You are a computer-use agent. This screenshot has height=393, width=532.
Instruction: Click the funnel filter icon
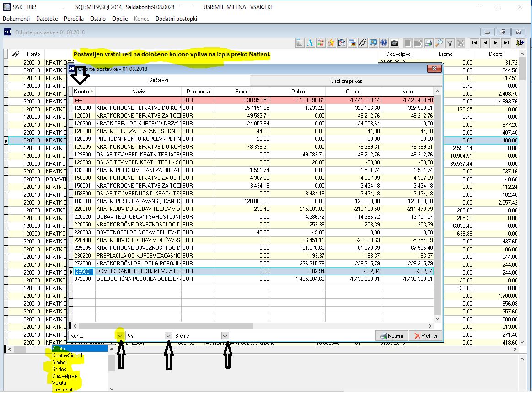point(450,43)
